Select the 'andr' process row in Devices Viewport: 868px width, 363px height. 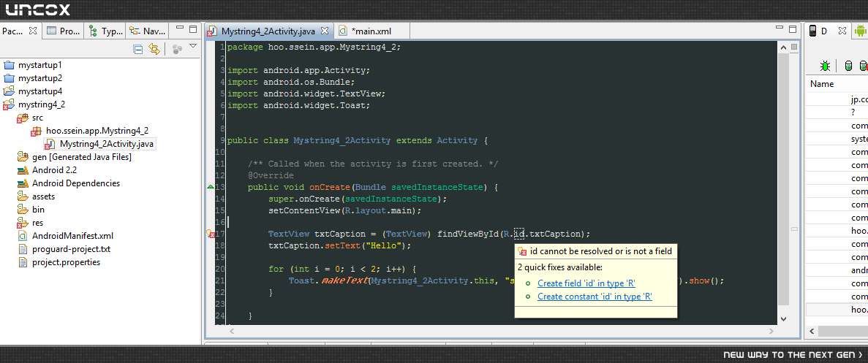click(837, 271)
